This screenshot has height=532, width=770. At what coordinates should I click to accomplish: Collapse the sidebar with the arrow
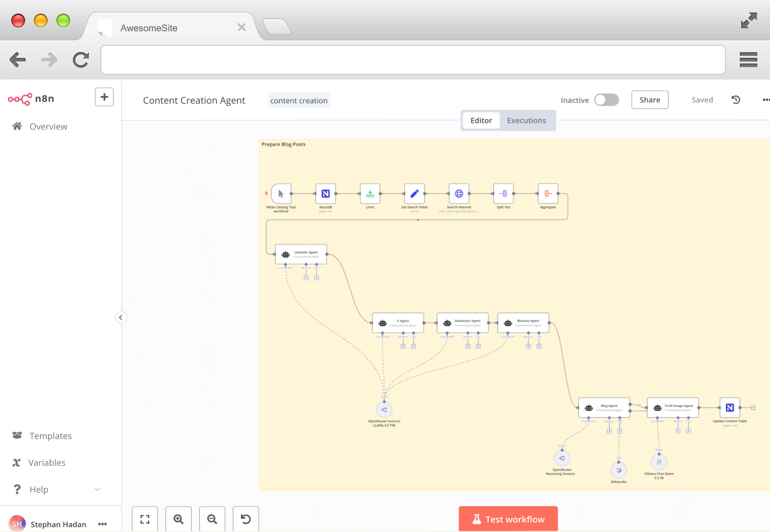(121, 317)
